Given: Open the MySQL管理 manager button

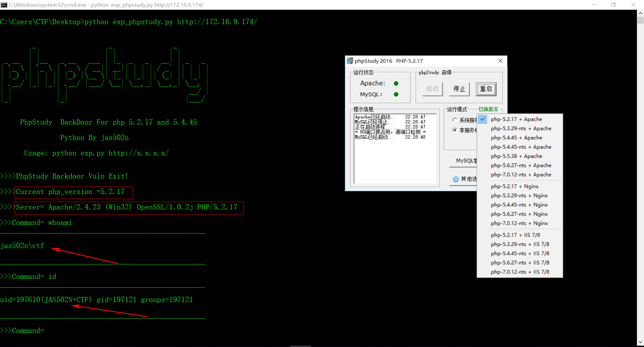Looking at the screenshot, I should 463,161.
